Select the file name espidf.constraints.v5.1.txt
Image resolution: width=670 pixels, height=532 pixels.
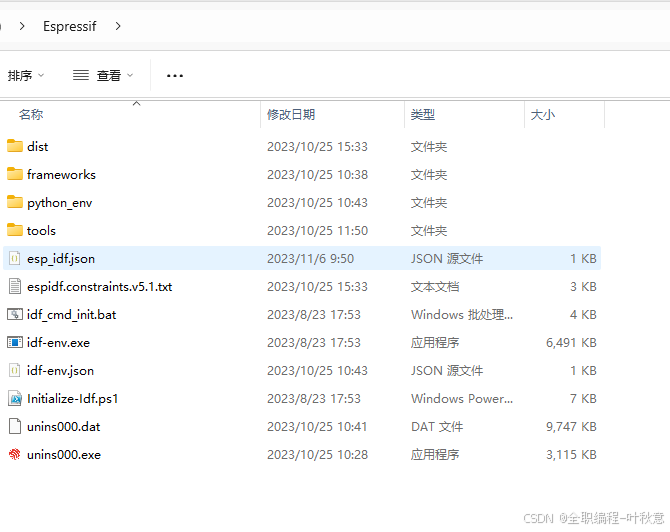100,287
